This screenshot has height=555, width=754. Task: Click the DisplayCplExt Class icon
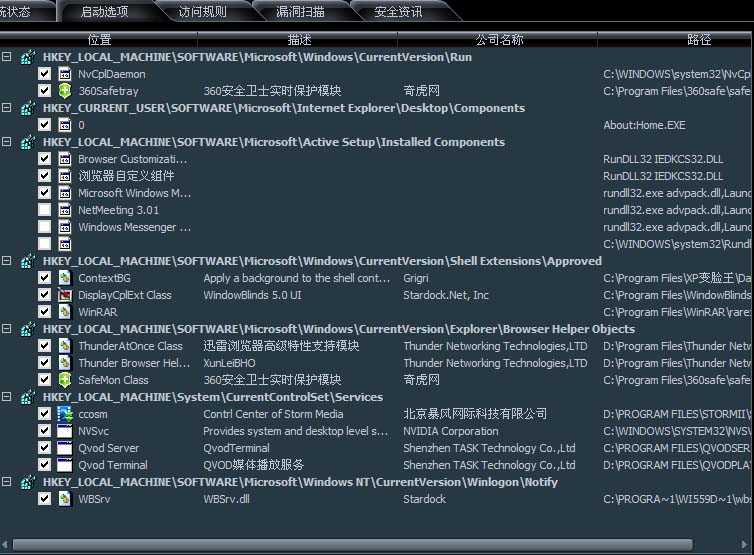[x=64, y=295]
